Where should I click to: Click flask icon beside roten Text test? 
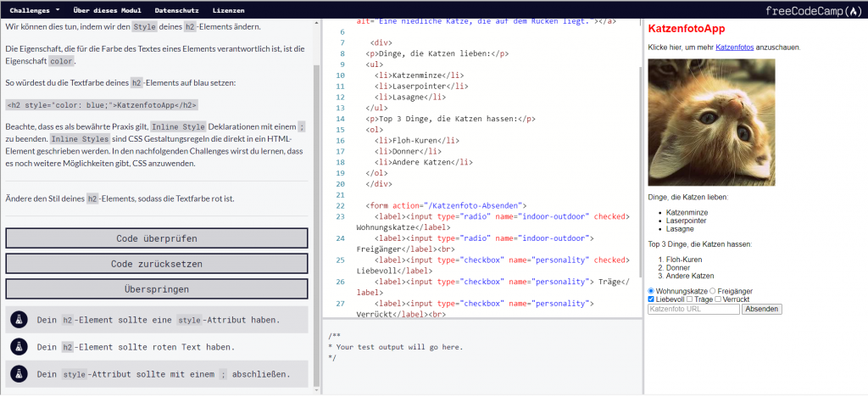coord(19,346)
